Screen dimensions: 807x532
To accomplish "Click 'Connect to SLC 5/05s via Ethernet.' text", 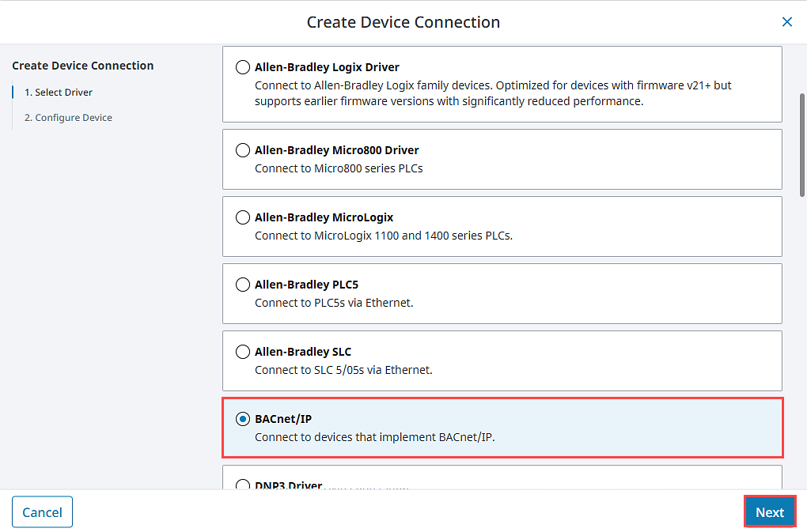I will pyautogui.click(x=343, y=370).
